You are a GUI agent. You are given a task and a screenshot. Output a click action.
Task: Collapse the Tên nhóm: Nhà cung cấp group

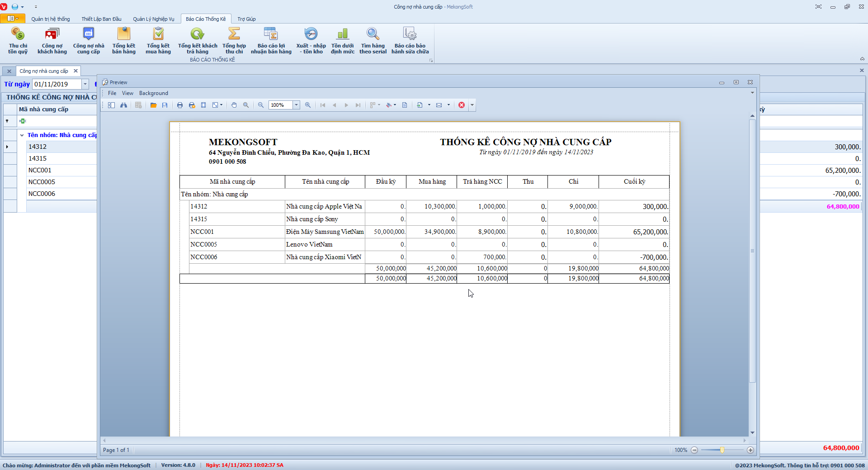[22, 135]
